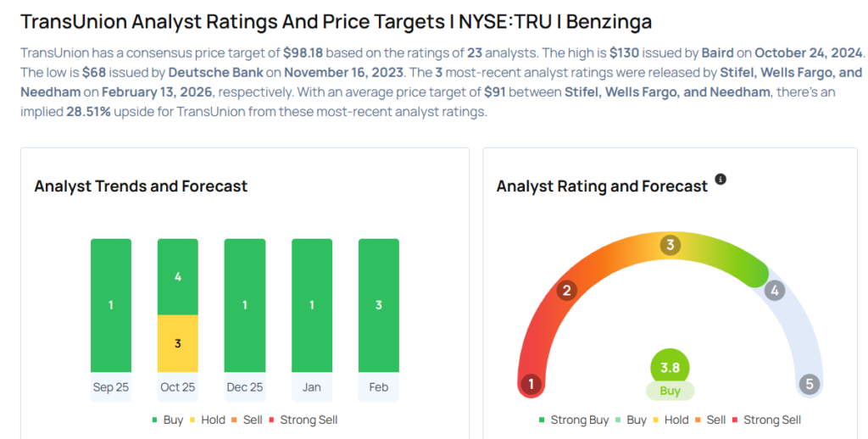Click gauge marker number 2
This screenshot has width=868, height=439.
(566, 291)
